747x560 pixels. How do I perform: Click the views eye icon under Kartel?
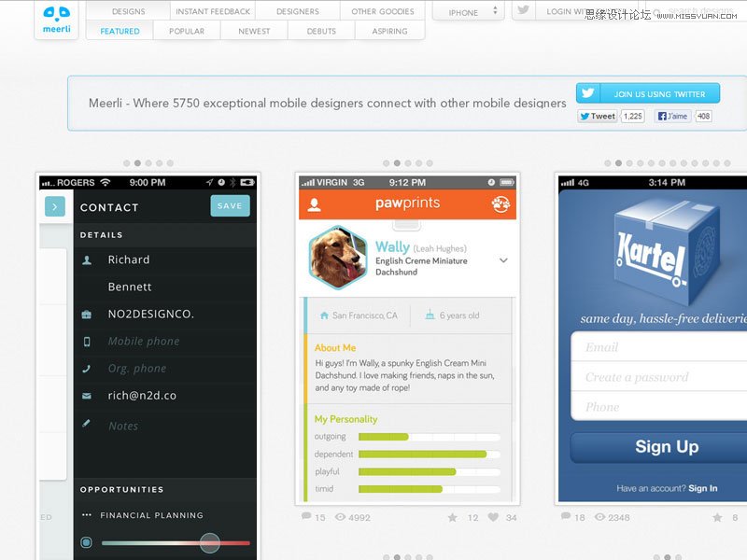[x=600, y=517]
